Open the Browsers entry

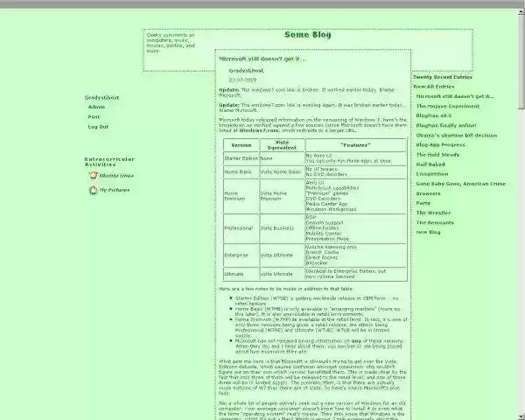pos(428,193)
